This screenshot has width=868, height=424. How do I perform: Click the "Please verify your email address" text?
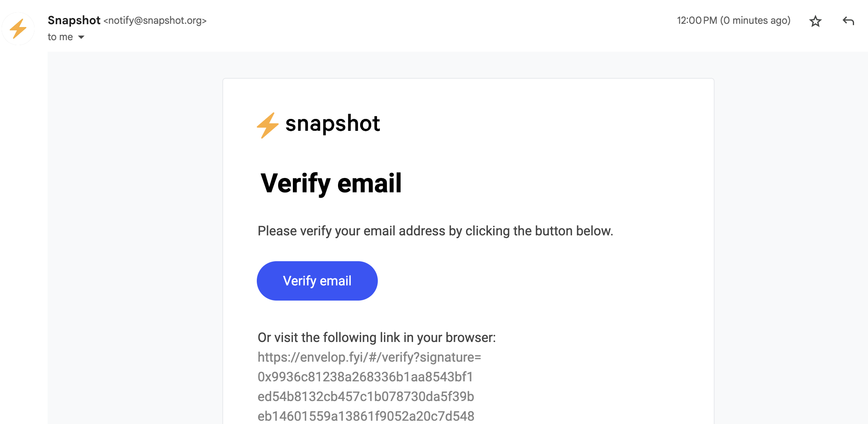(x=435, y=231)
